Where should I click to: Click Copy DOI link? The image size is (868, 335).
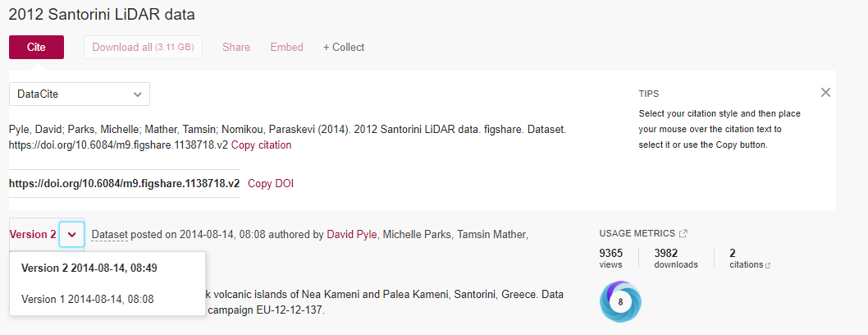[x=271, y=183]
